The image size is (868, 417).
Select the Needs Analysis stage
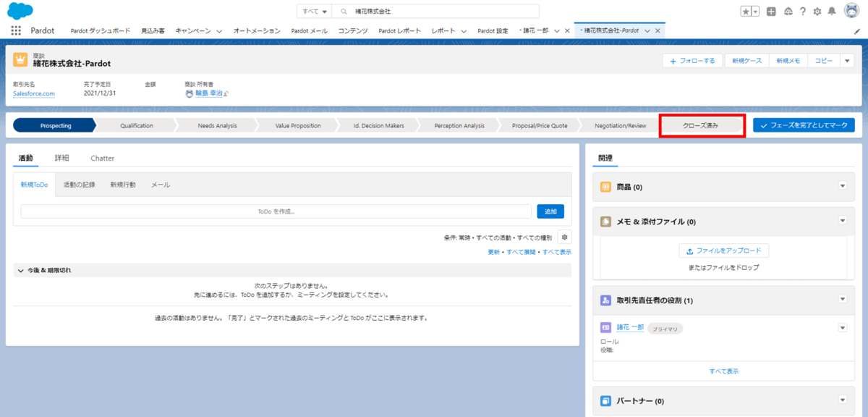[x=217, y=125]
